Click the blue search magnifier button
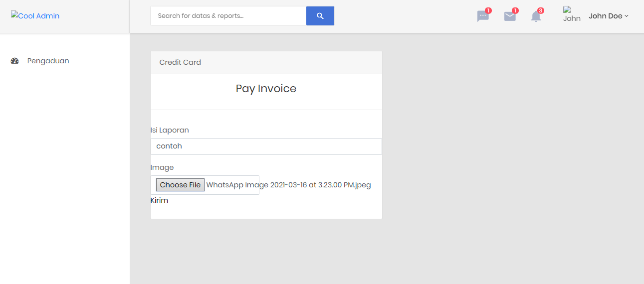Screen dimensions: 644x284 coord(320,16)
